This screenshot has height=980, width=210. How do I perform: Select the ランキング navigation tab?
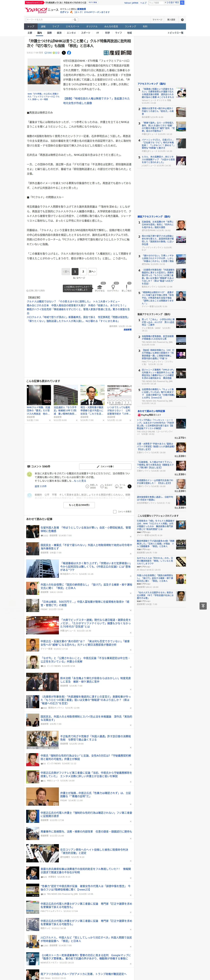pyautogui.click(x=130, y=27)
